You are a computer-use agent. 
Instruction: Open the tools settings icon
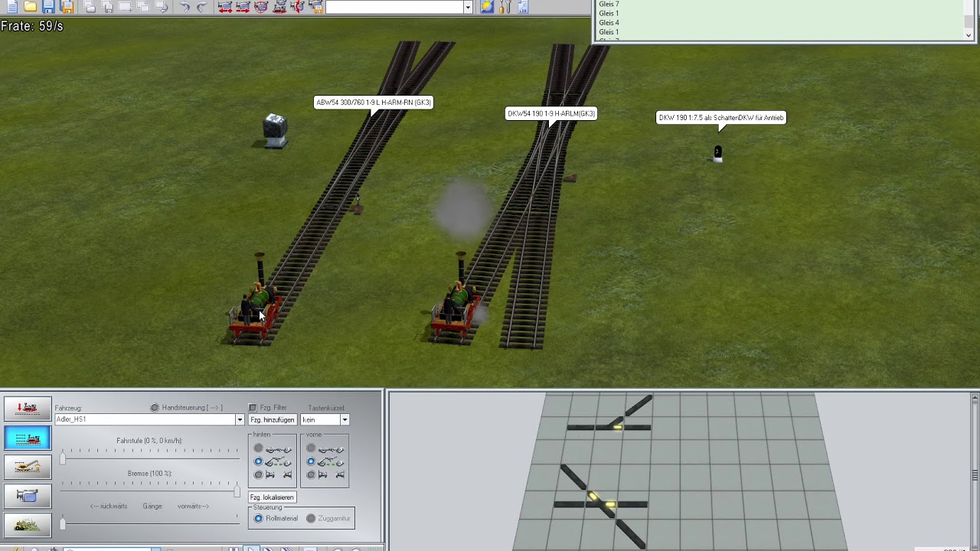[505, 7]
